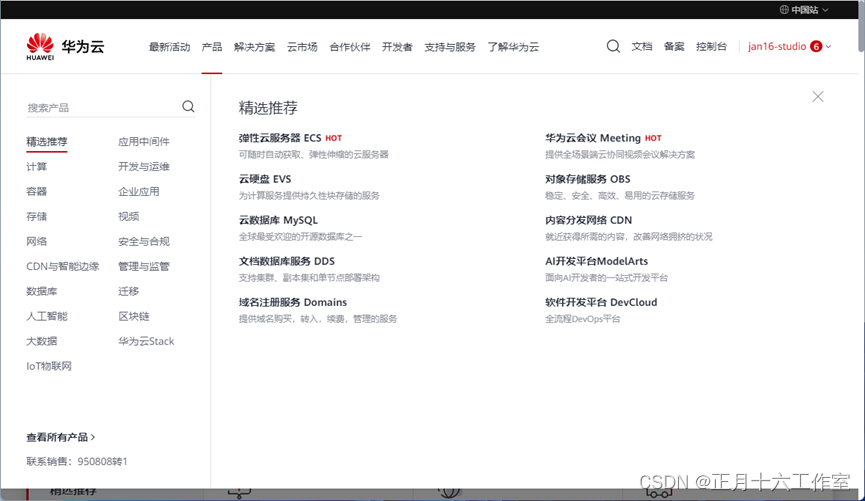
Task: Open 文档数据库服务 DDS product
Action: pyautogui.click(x=286, y=261)
